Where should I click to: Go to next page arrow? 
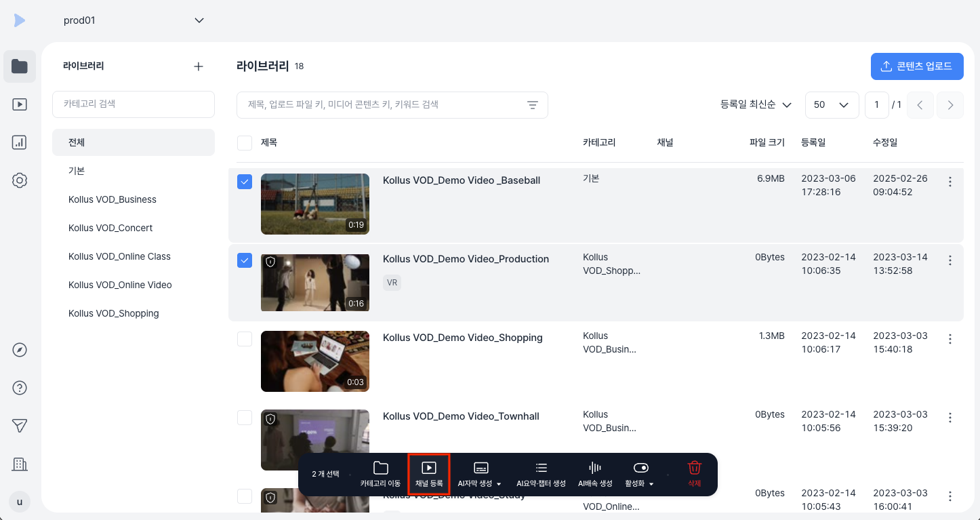950,105
